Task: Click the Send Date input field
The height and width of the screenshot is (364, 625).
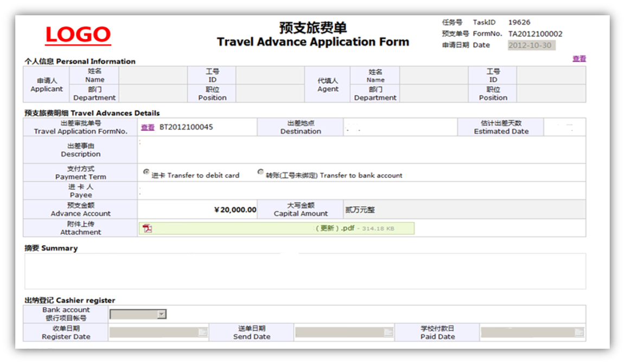Action: (x=340, y=332)
